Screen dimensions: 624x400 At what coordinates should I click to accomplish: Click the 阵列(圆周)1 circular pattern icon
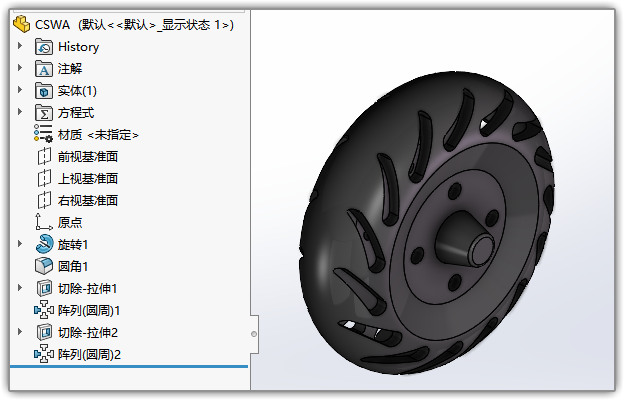click(44, 310)
